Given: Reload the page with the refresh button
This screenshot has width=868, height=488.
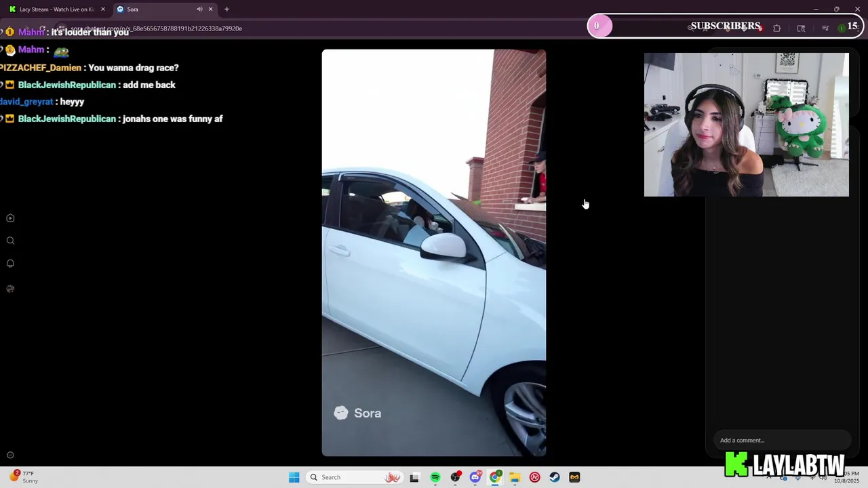Looking at the screenshot, I should (42, 28).
